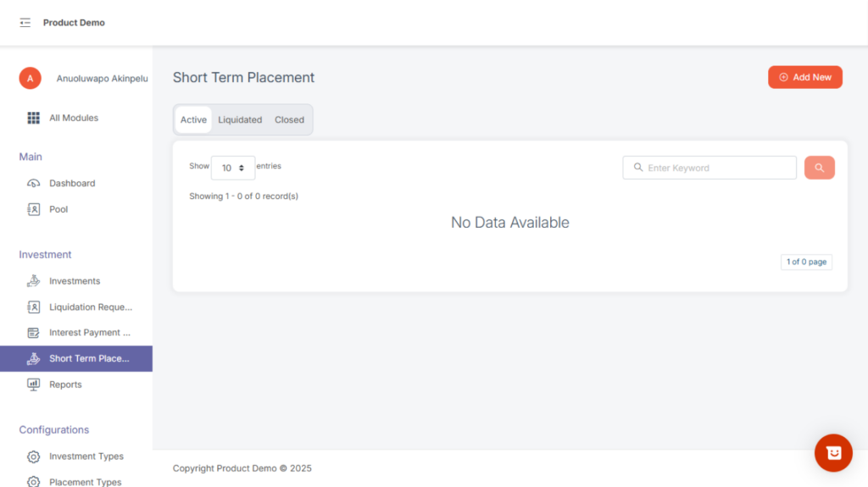Screen dimensions: 868x487
Task: Switch to the Active tab
Action: pos(193,119)
